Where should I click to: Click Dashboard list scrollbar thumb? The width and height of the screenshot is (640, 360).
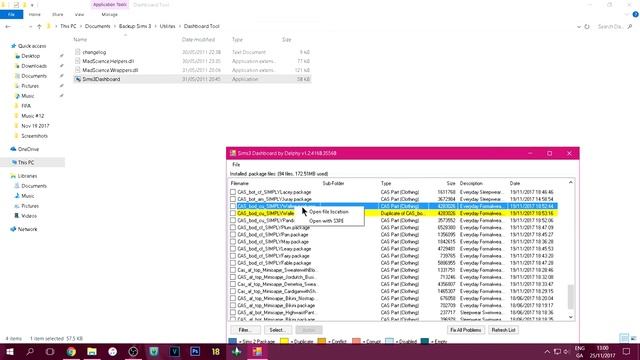[571, 297]
